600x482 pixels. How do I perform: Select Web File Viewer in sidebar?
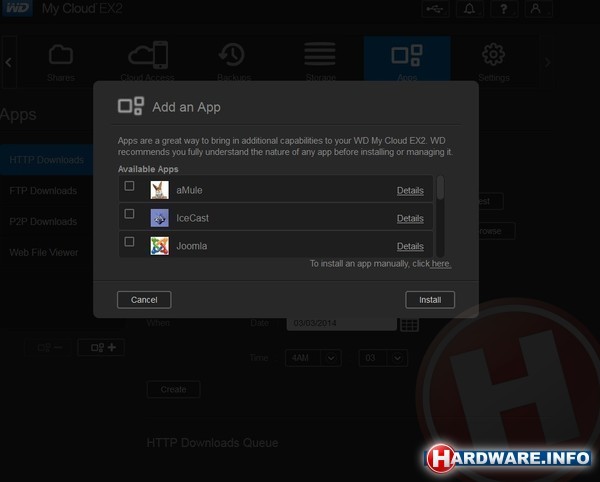click(47, 252)
